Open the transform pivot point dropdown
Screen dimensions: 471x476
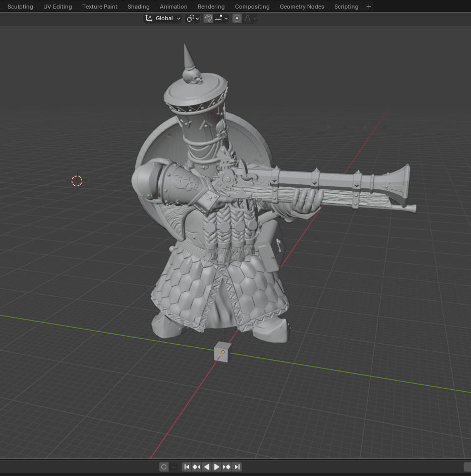(193, 18)
